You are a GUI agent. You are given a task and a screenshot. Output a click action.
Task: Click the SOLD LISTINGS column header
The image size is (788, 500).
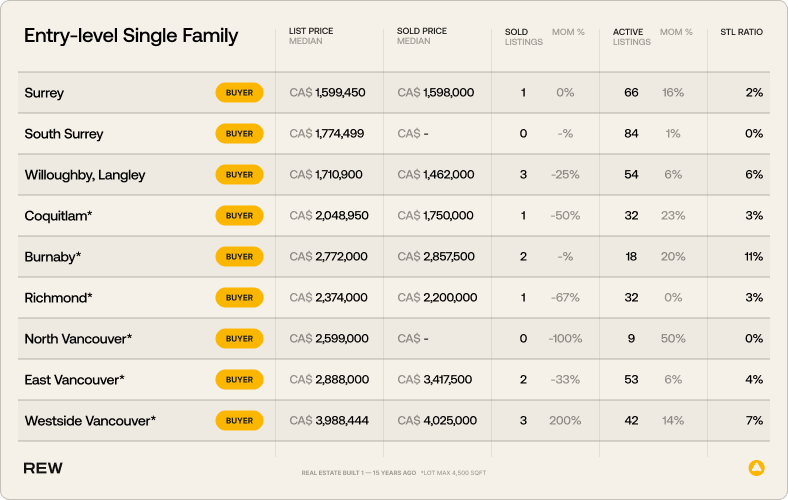point(524,37)
